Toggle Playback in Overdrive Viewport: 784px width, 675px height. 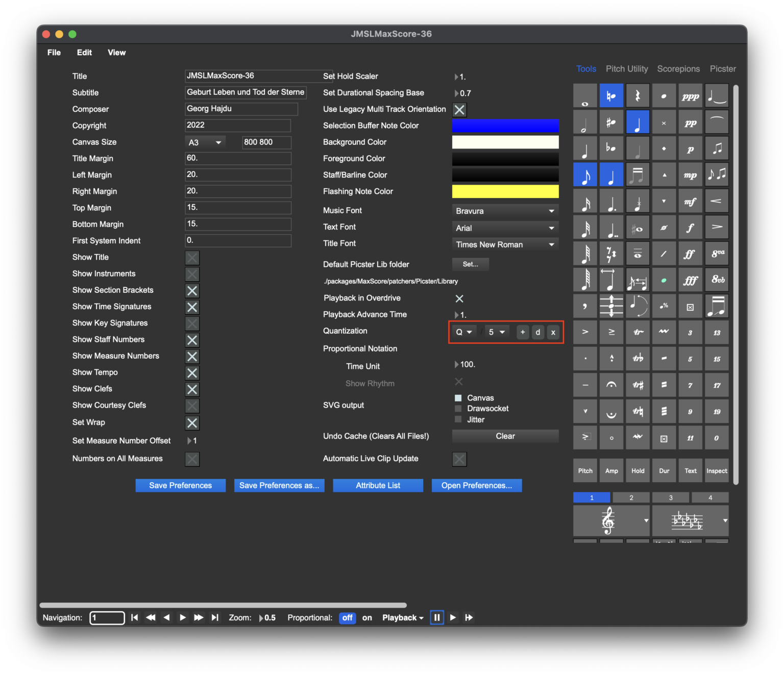459,298
